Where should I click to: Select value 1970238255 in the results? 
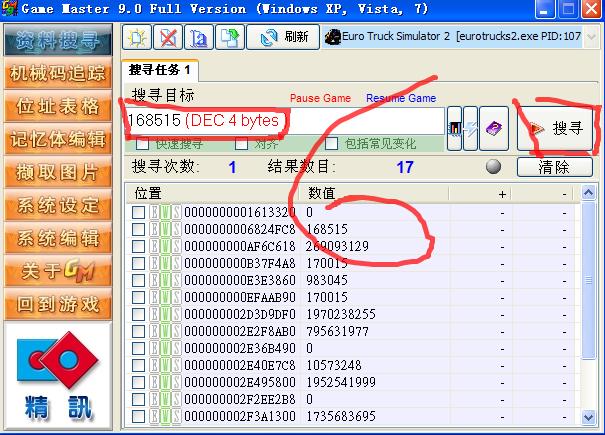(341, 314)
